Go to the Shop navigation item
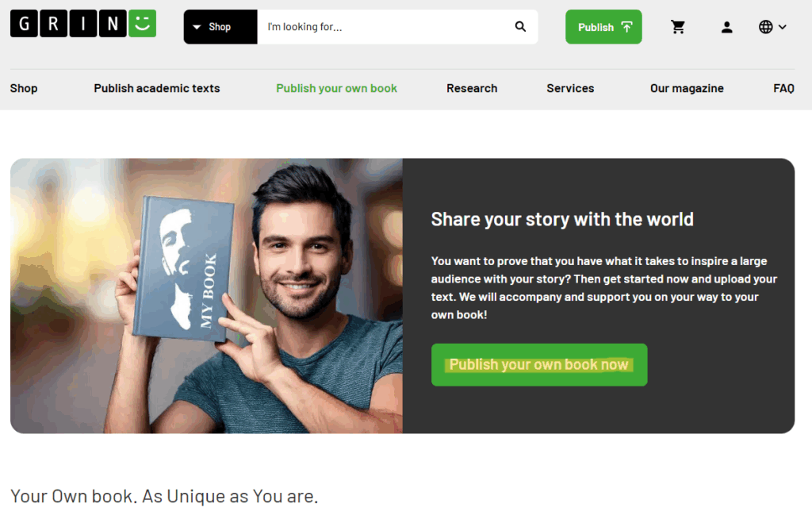 (x=24, y=88)
